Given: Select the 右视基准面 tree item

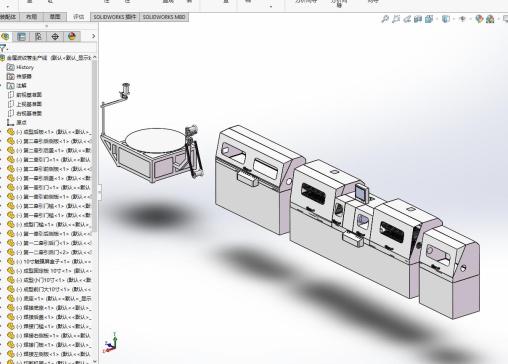Looking at the screenshot, I should point(29,113).
